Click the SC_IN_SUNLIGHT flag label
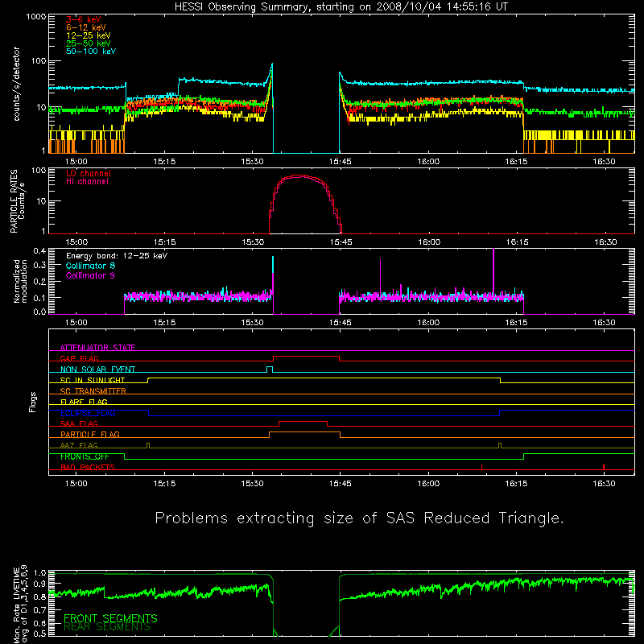This screenshot has width=644, height=644. [93, 380]
